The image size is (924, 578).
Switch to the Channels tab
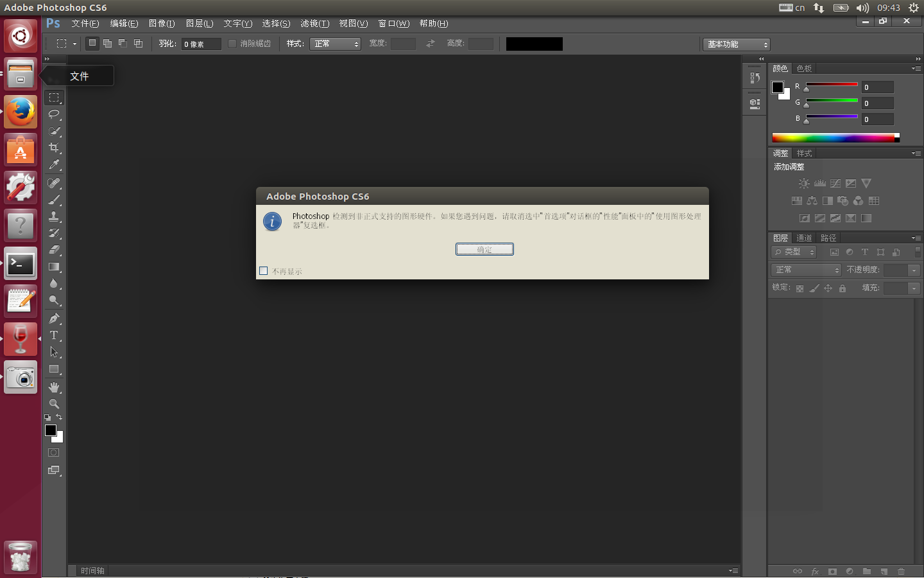pos(804,238)
